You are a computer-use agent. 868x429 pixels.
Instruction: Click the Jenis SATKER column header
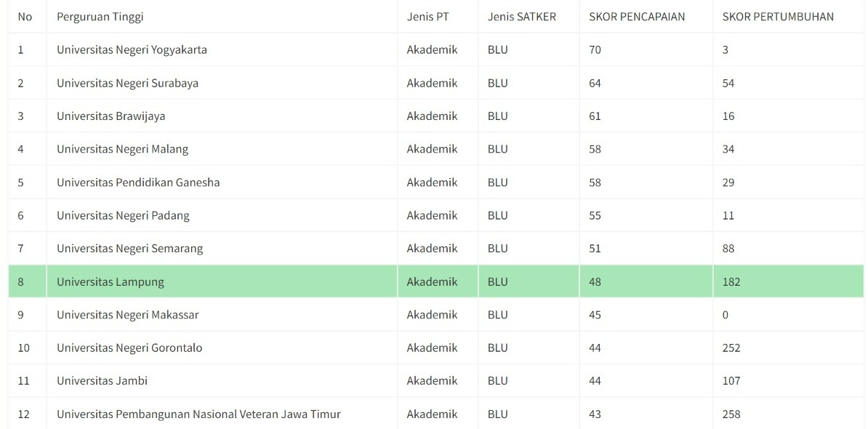pos(522,17)
